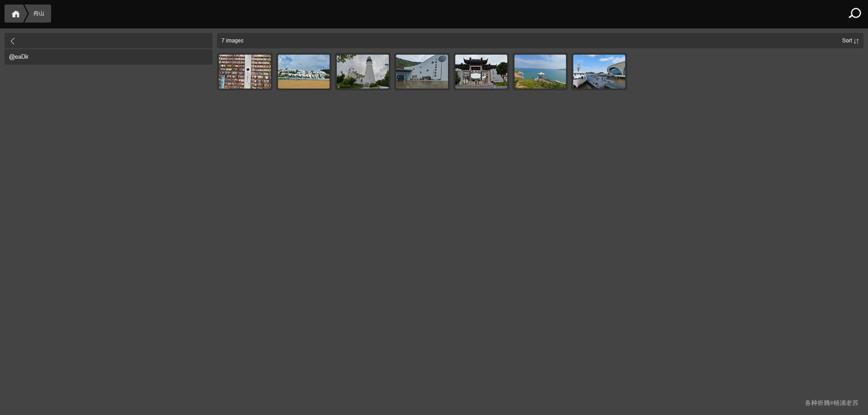Open the search magnifier icon

pyautogui.click(x=854, y=14)
